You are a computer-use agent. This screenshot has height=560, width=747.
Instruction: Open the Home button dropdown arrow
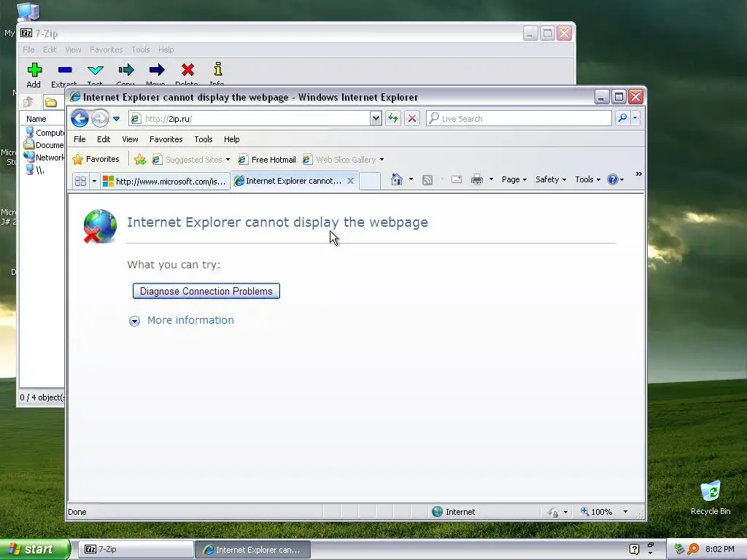[411, 179]
